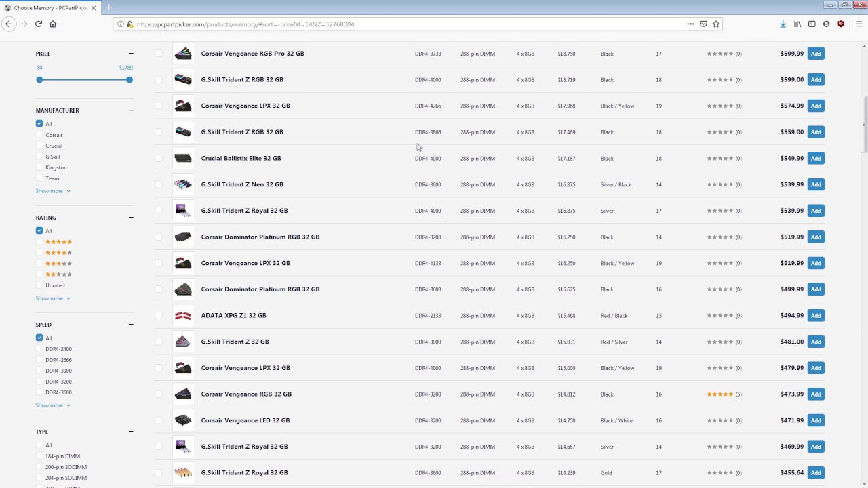This screenshot has height=488, width=868.
Task: Click the maximum price slider handle
Action: coord(129,80)
